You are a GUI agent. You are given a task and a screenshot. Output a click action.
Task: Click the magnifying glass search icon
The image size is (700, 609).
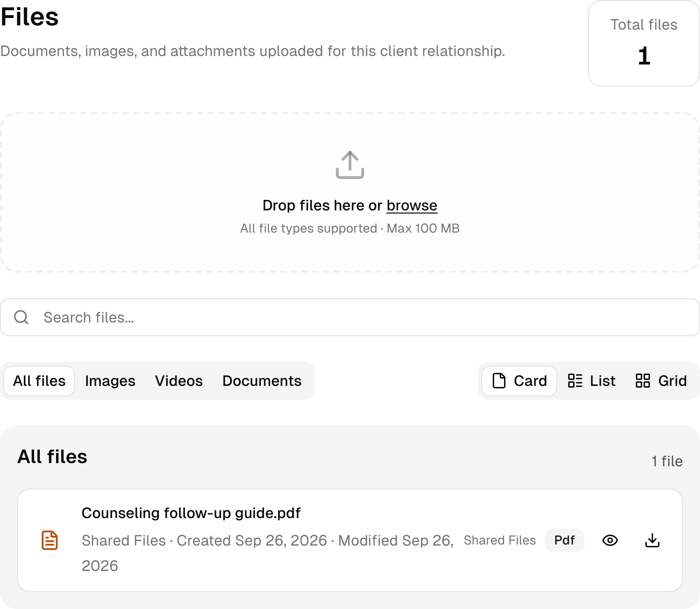pyautogui.click(x=21, y=317)
